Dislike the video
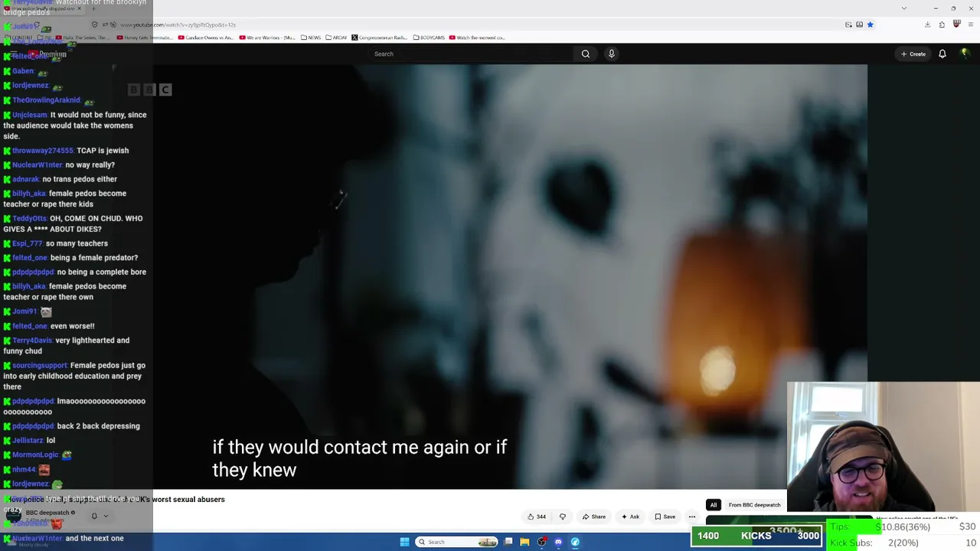980x551 pixels. [563, 517]
